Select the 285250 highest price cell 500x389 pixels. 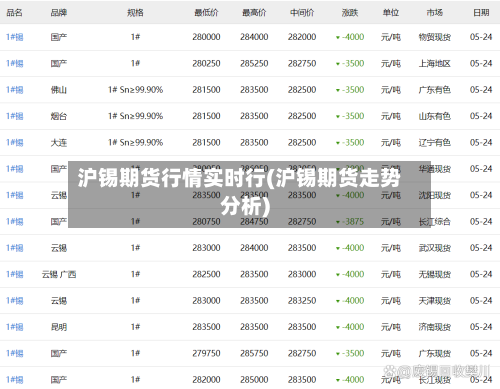click(254, 63)
